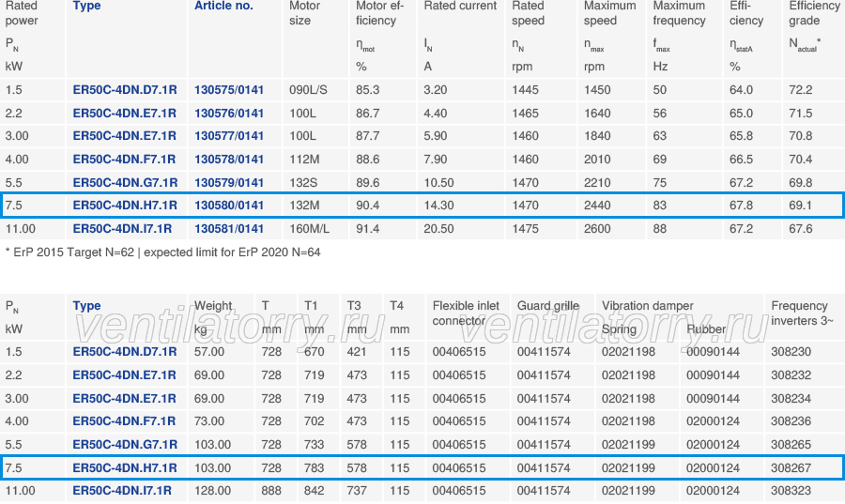This screenshot has width=845, height=504.
Task: Select motor size cell 132S
Action: 303,182
